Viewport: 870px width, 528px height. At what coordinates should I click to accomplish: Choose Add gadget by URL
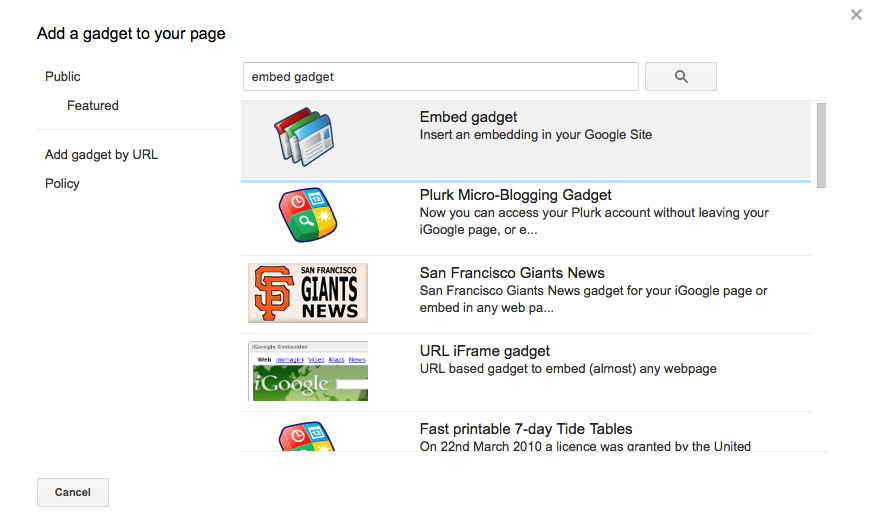coord(101,155)
